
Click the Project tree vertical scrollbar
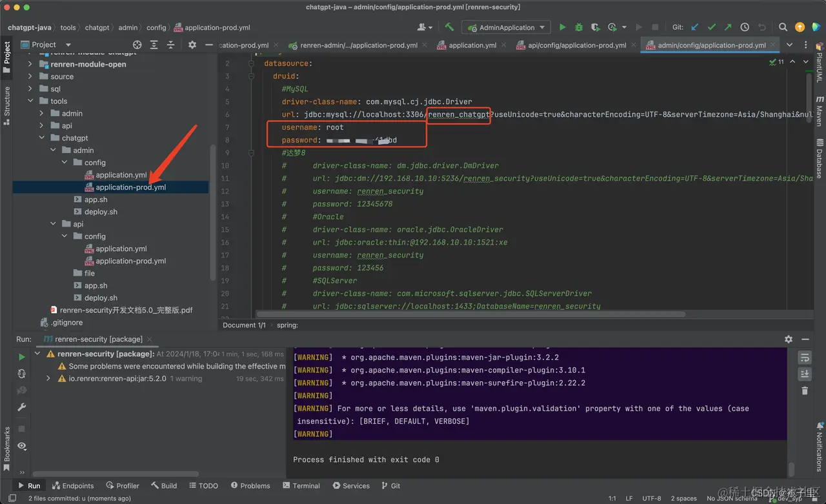coord(213,212)
